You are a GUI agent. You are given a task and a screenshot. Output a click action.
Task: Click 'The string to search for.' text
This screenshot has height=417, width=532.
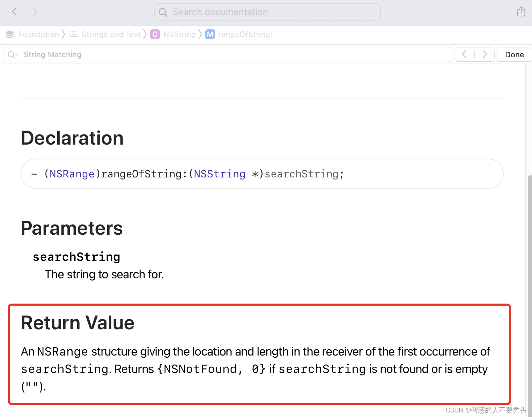[104, 275]
